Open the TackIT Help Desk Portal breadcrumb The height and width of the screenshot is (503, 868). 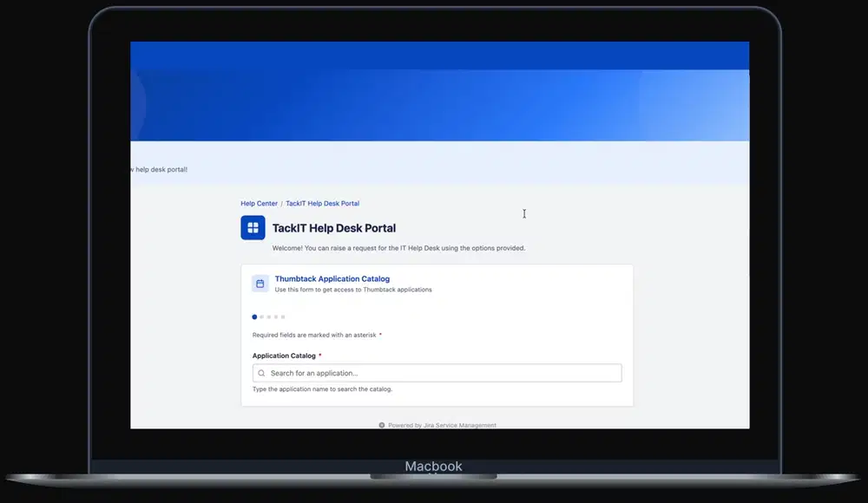[322, 204]
